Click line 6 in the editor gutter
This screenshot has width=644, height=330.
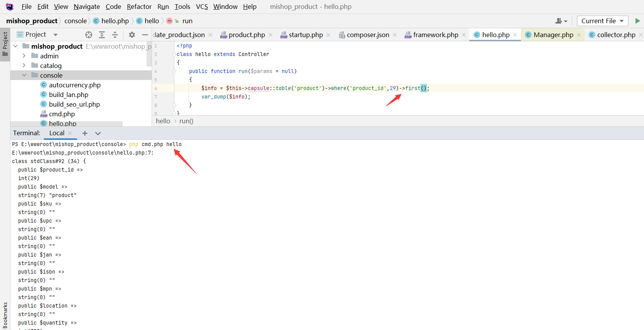[156, 88]
